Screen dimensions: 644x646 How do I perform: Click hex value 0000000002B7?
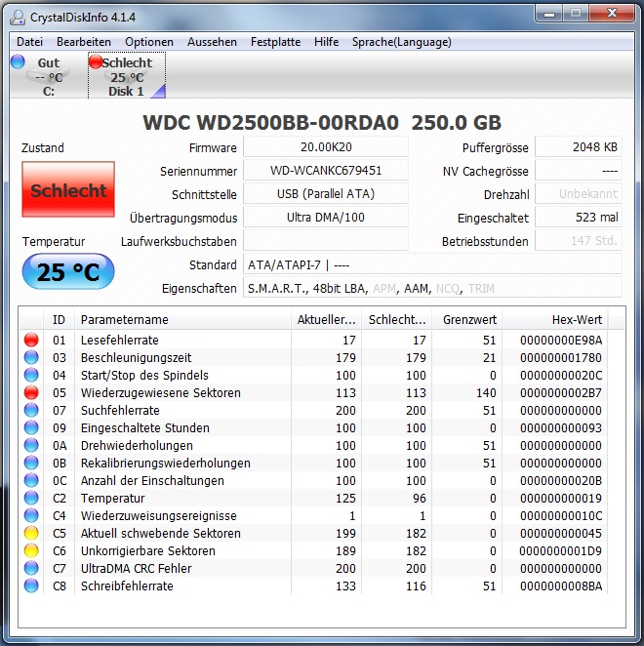click(x=561, y=392)
